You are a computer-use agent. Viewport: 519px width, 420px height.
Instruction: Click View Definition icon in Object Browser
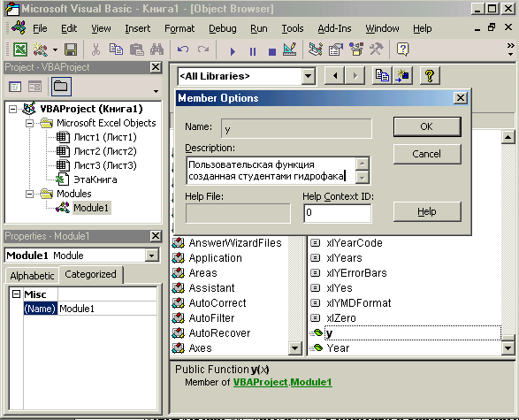tap(402, 76)
